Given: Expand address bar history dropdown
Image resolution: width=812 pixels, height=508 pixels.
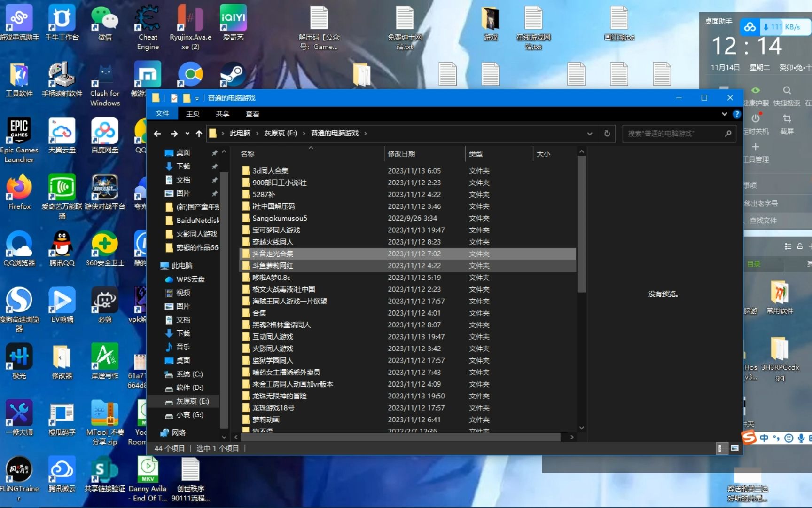Looking at the screenshot, I should (590, 134).
